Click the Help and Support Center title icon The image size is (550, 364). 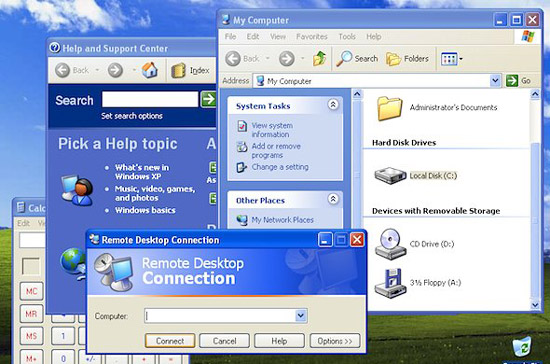coord(55,47)
